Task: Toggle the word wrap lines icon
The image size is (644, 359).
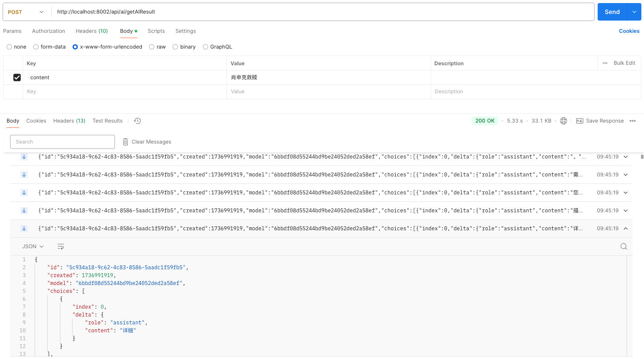Action: pos(61,246)
